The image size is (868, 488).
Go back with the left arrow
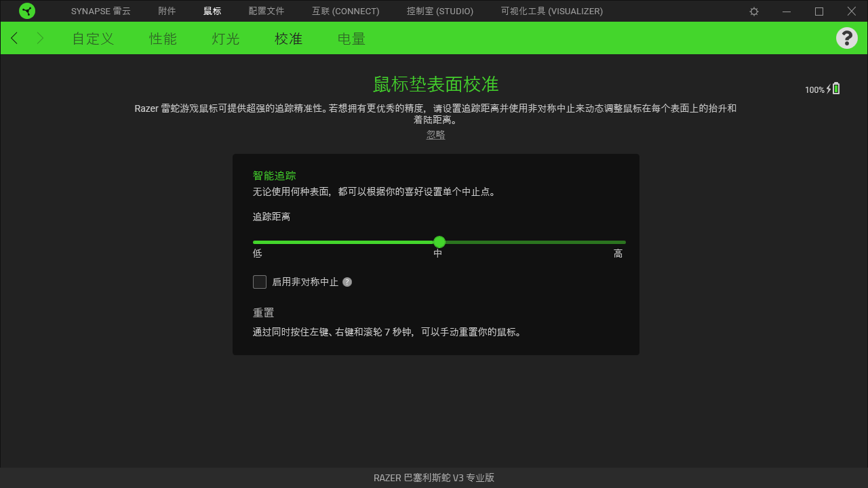(14, 38)
